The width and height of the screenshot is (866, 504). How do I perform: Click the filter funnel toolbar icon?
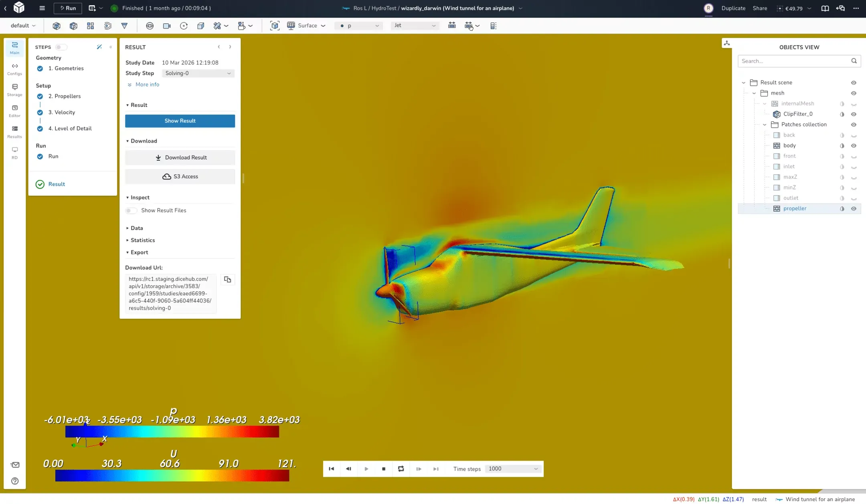point(124,26)
